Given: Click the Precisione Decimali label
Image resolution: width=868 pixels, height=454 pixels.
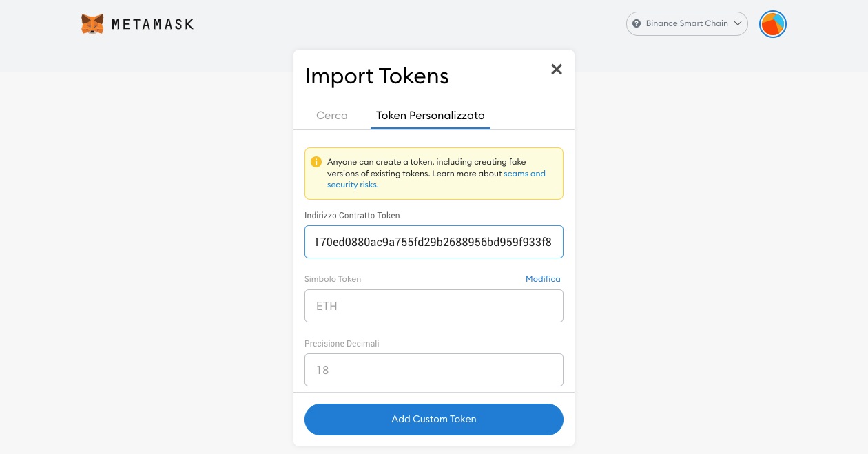Looking at the screenshot, I should [x=342, y=343].
